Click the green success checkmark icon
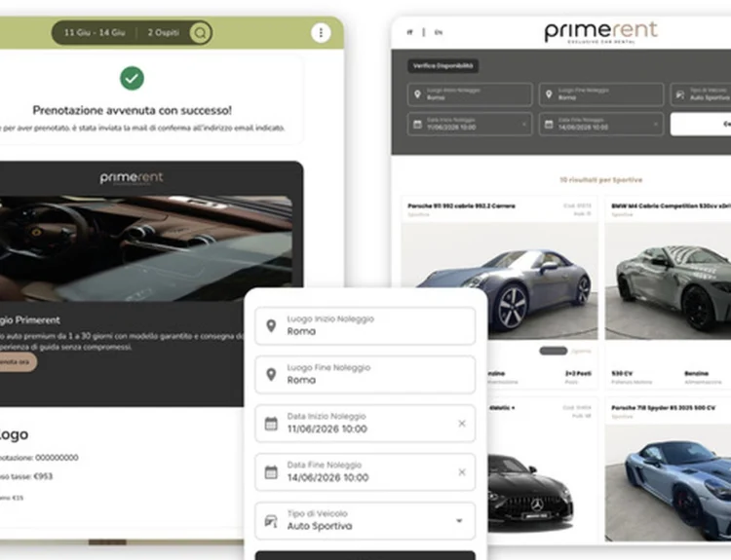This screenshot has height=560, width=731. point(132,78)
